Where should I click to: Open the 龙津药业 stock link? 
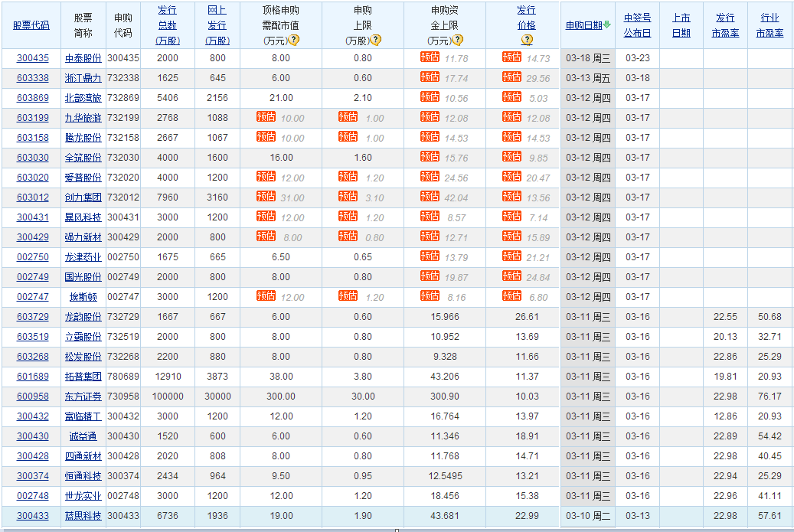coord(83,257)
